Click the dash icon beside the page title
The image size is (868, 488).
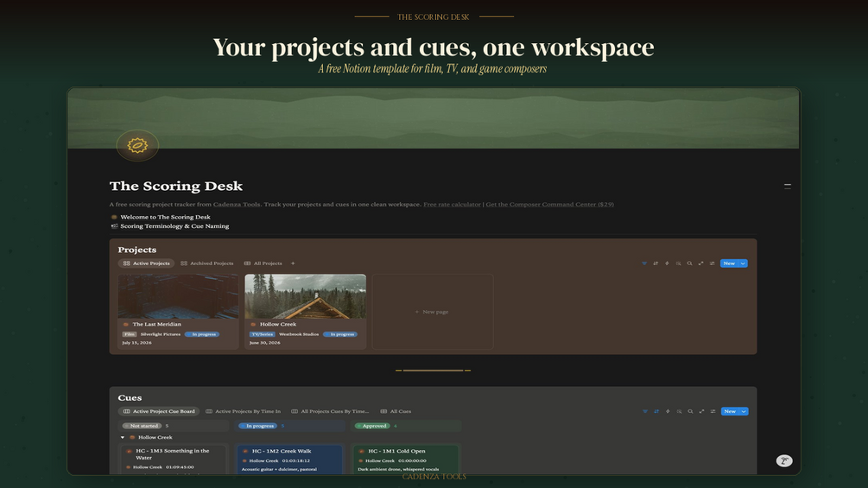787,187
